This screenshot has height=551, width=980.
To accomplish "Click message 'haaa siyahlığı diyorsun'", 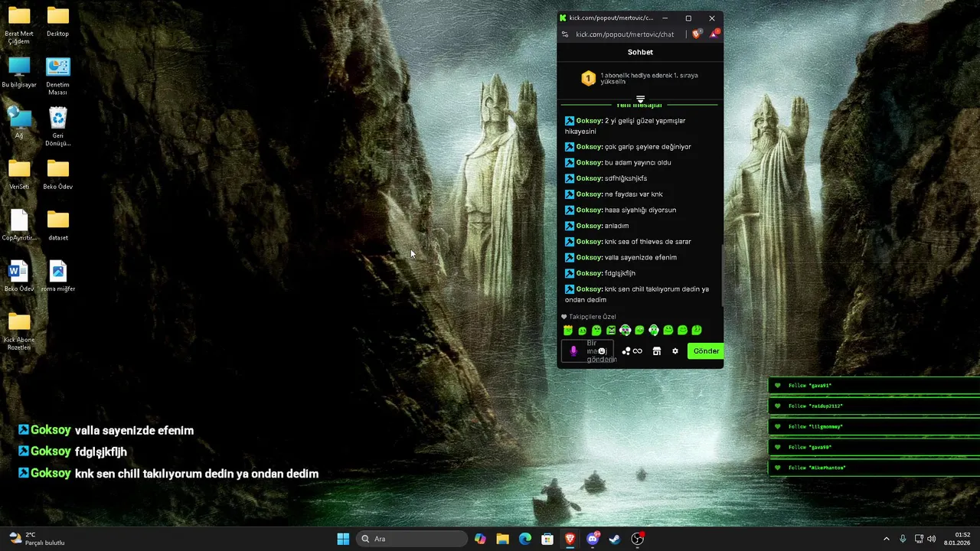I will pos(640,210).
